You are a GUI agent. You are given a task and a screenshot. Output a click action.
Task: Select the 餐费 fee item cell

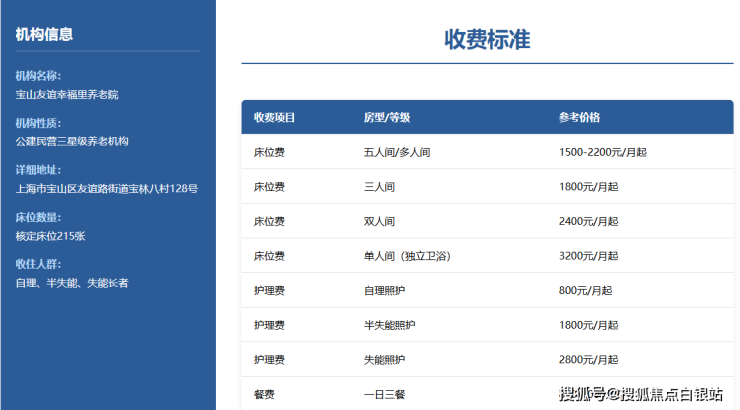coord(264,394)
